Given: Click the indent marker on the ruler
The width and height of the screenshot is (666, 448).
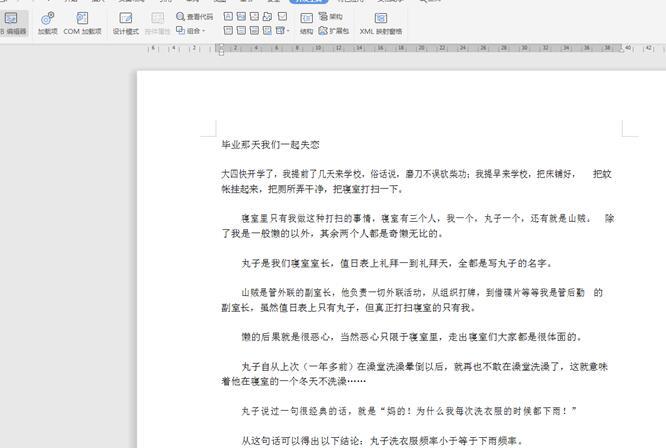Looking at the screenshot, I should pos(221,49).
